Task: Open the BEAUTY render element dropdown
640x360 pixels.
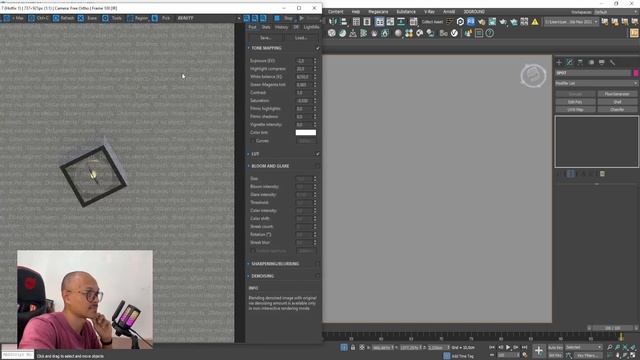Action: pos(209,18)
